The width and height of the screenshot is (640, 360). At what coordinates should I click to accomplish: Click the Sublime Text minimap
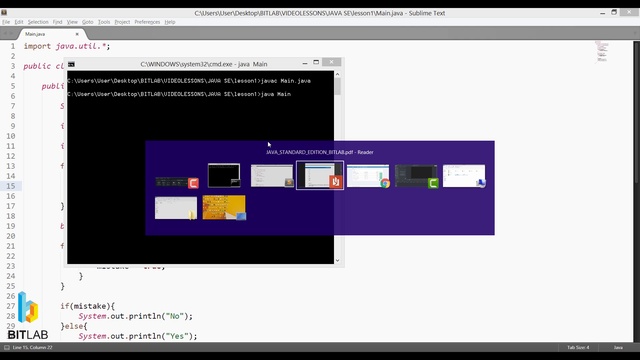click(x=602, y=51)
